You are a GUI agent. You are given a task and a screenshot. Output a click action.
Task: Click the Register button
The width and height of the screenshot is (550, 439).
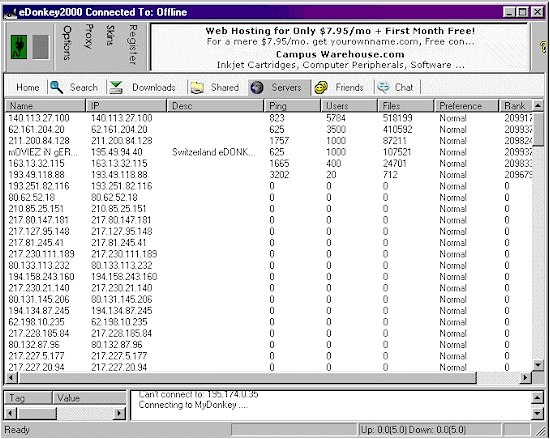coord(133,44)
